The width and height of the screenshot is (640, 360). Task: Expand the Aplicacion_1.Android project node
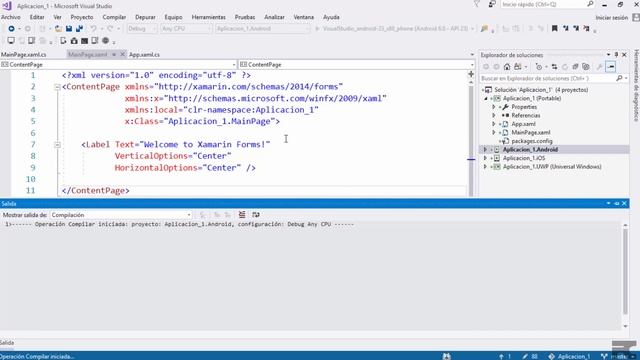click(x=485, y=150)
